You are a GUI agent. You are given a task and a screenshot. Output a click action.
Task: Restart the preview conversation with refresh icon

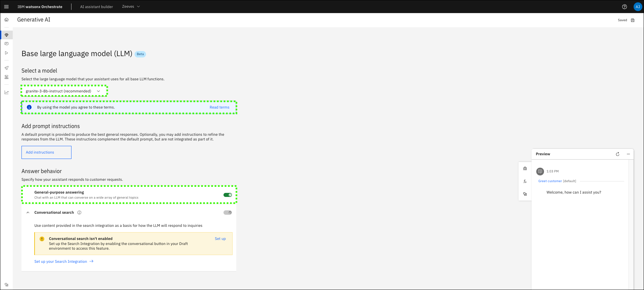(x=617, y=154)
